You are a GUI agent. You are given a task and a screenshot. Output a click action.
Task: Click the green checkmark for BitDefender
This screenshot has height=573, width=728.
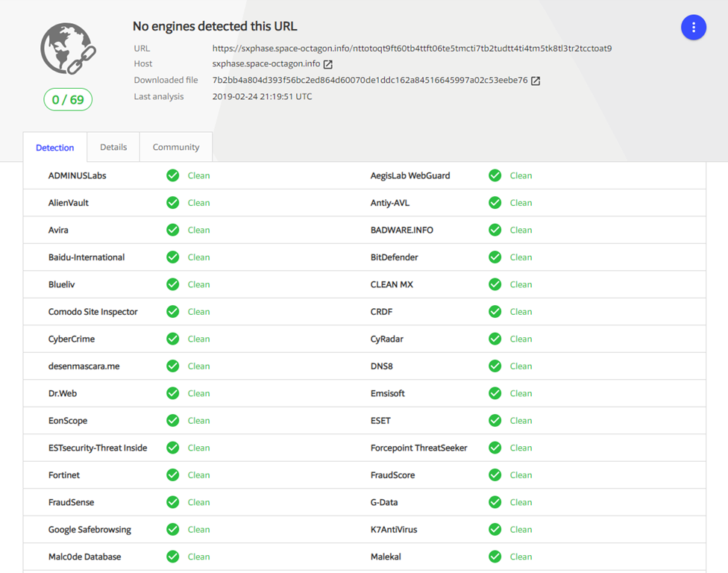coord(495,257)
